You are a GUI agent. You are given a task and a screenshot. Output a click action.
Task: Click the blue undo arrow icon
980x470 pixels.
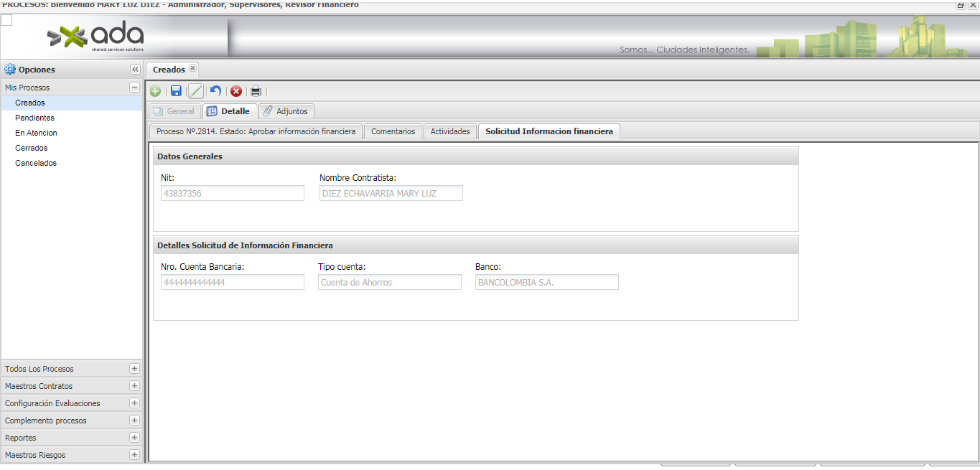[215, 91]
